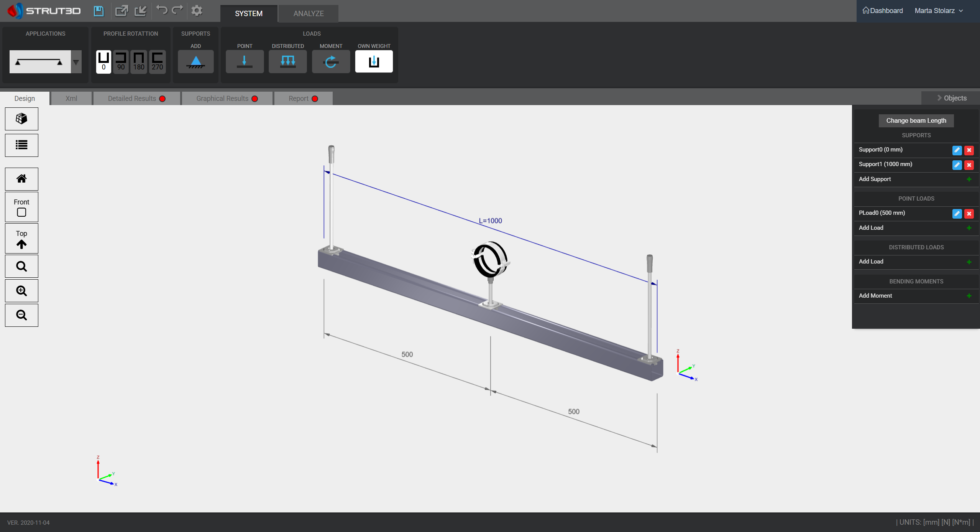The width and height of the screenshot is (980, 532).
Task: Open the Applications profile dropdown
Action: (x=76, y=61)
